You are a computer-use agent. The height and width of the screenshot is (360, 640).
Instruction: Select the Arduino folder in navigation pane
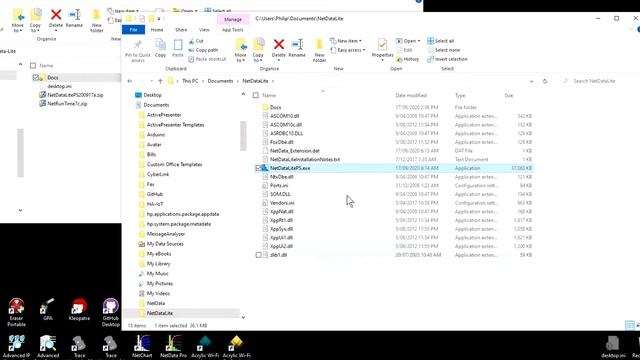coord(156,135)
